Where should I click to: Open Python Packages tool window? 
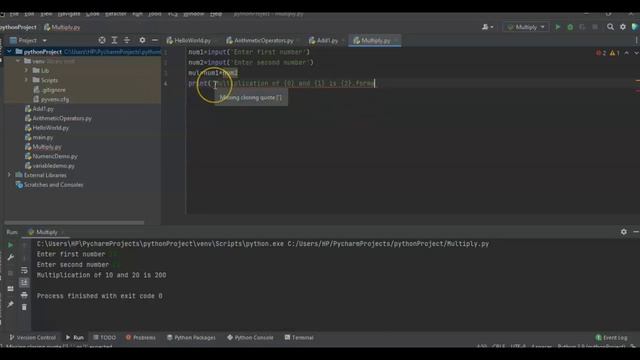click(191, 338)
